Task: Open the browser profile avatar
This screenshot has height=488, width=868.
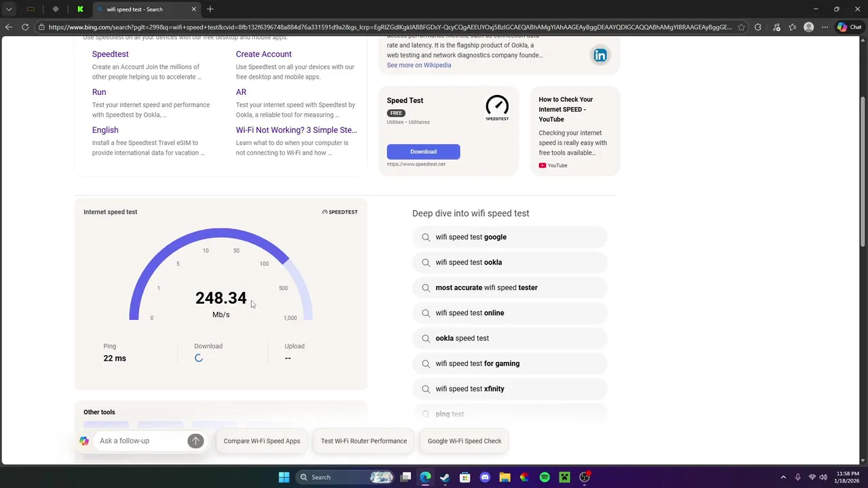Action: tap(808, 27)
